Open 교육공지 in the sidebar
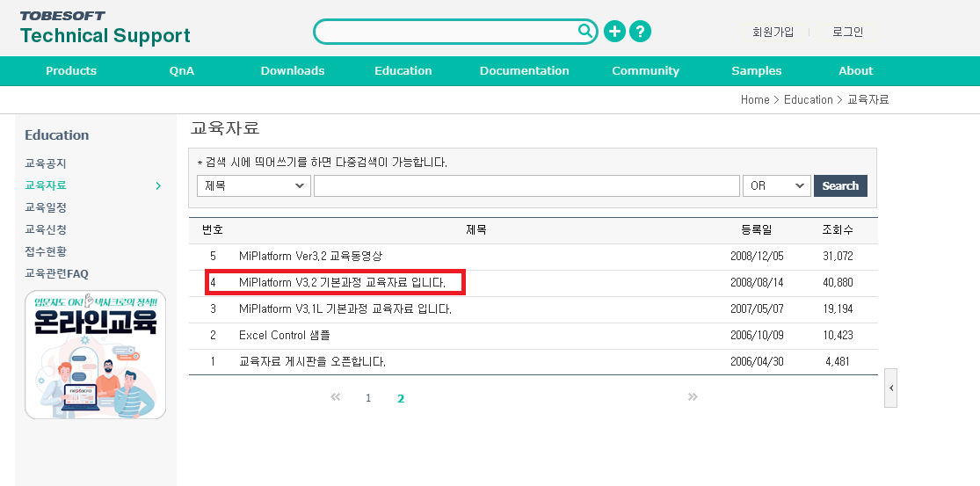 point(46,163)
